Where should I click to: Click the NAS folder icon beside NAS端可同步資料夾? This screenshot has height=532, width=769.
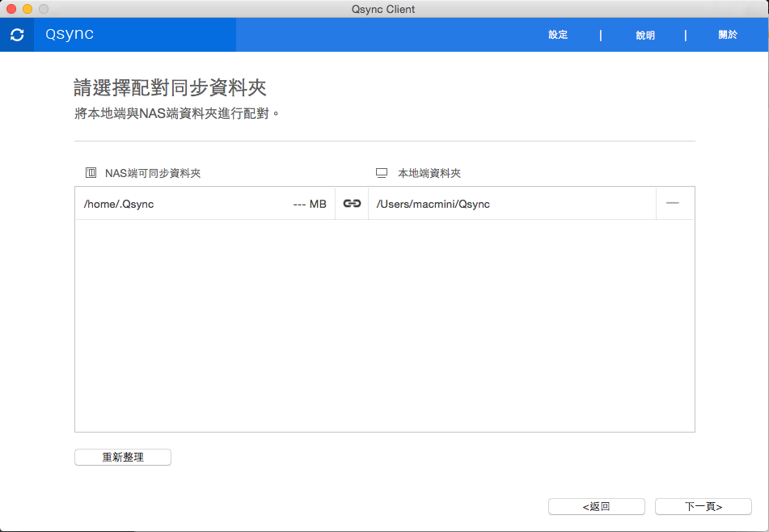(91, 172)
